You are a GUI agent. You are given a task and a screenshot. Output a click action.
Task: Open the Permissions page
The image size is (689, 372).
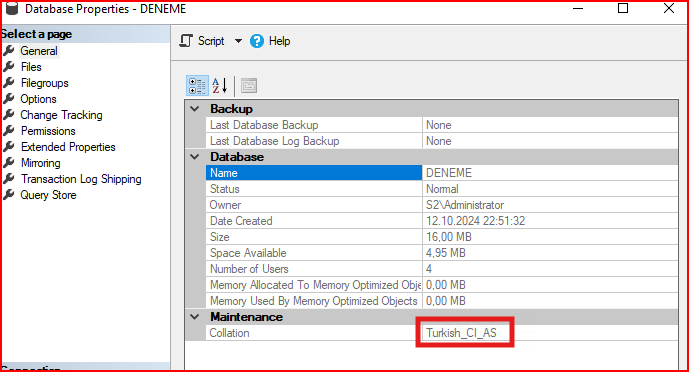(x=48, y=131)
